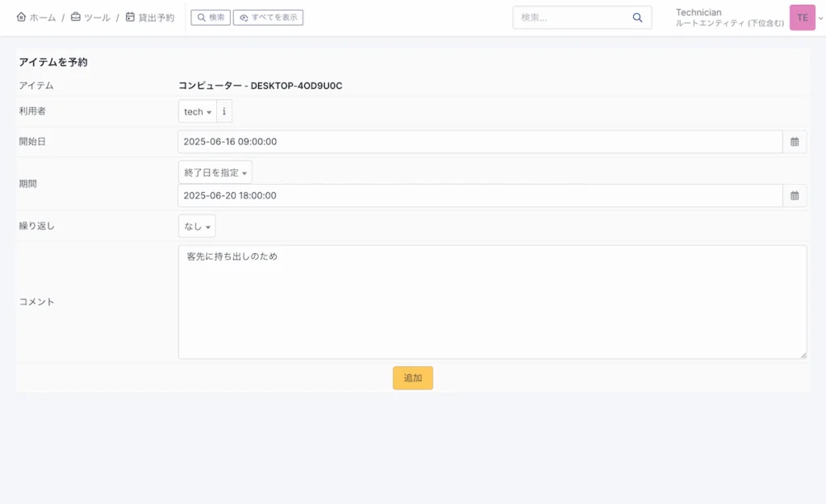Open calendar picker for end date
This screenshot has height=504, width=826.
[x=795, y=195]
